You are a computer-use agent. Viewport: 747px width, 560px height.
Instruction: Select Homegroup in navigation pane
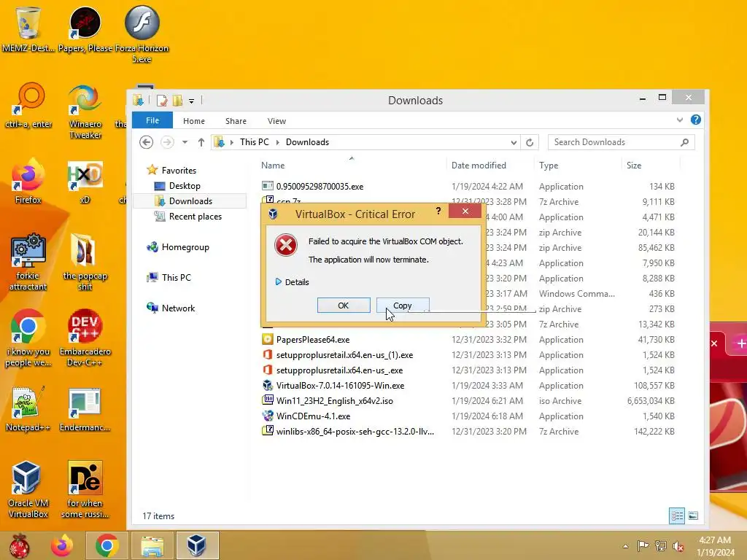coord(185,246)
